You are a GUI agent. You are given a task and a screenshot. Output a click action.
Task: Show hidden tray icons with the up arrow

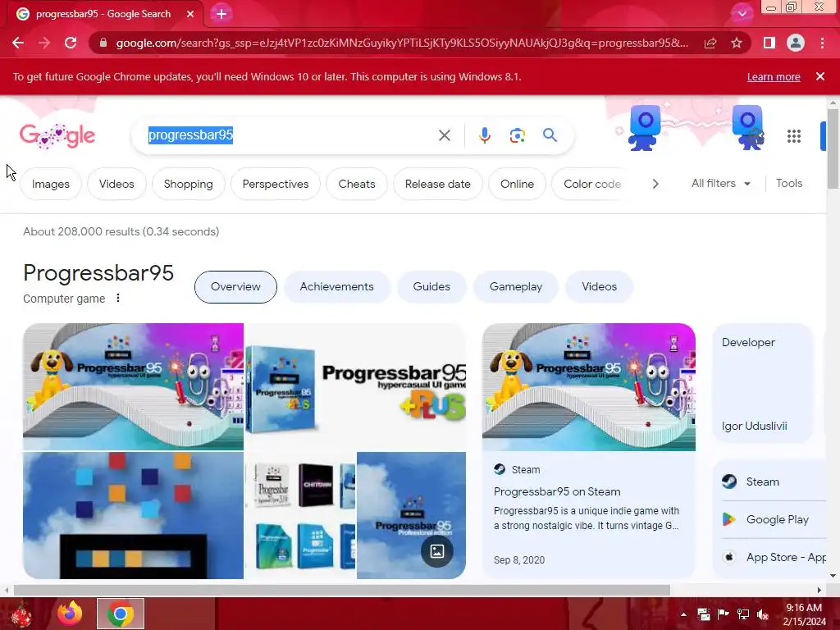tap(683, 614)
